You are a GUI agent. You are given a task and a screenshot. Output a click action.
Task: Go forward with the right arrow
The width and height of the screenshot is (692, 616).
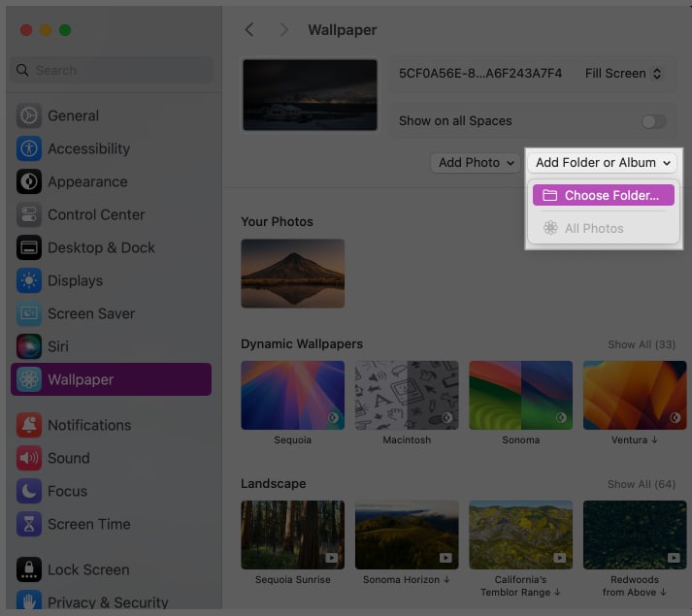(283, 30)
